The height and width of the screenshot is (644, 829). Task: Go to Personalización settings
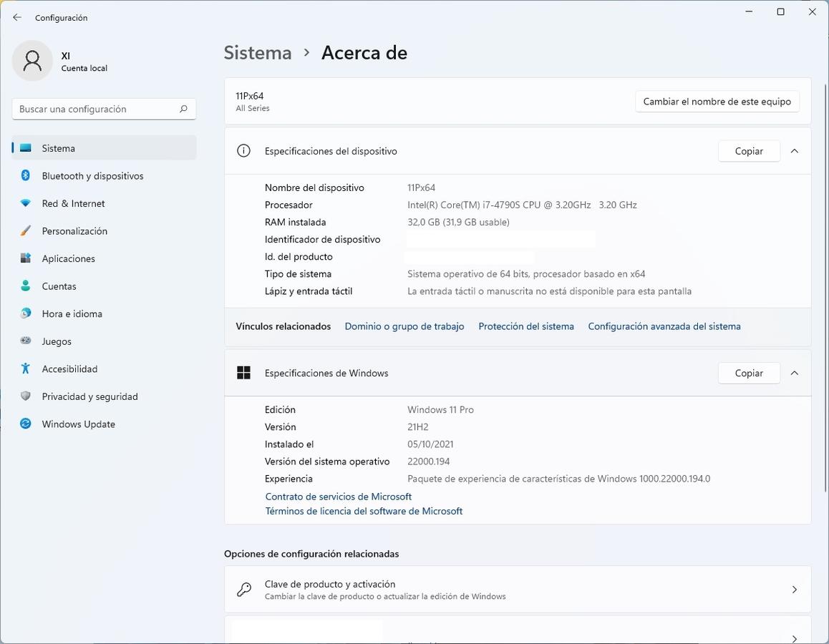click(x=74, y=231)
